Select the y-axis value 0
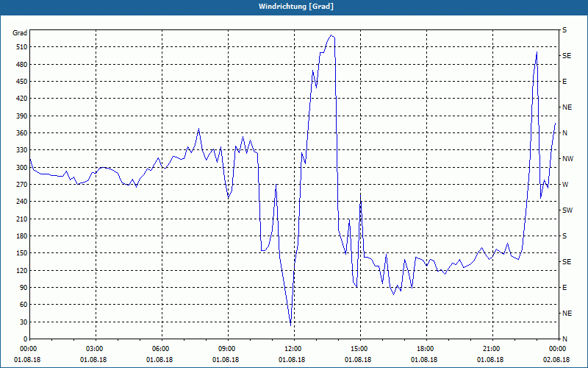Screen dimensions: 588x368 point(26,339)
